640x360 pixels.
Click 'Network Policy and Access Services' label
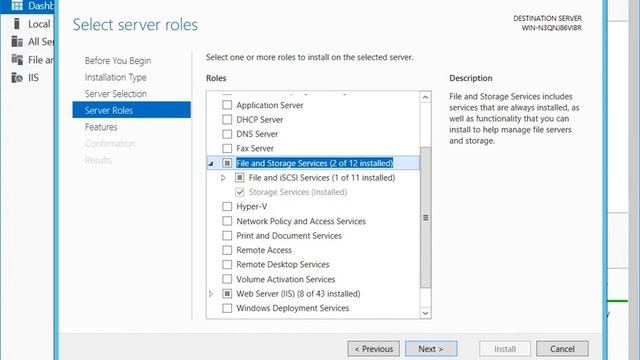(x=301, y=221)
